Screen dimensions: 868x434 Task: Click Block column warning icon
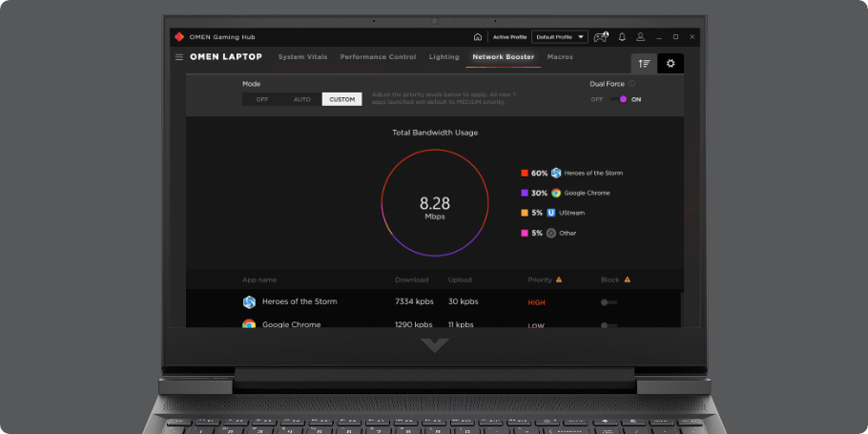(628, 279)
